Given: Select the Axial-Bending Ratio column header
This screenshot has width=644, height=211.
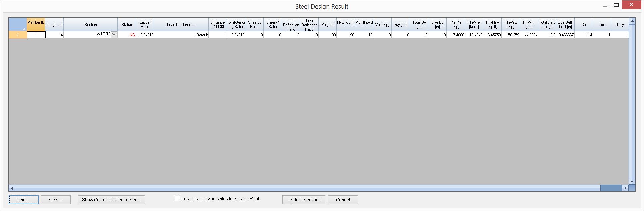Looking at the screenshot, I should pyautogui.click(x=236, y=24).
